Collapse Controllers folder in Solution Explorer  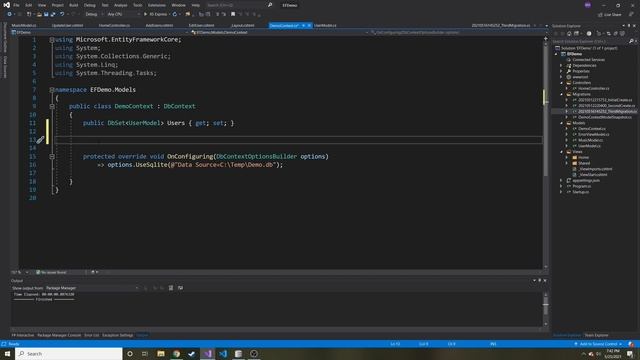(x=561, y=83)
